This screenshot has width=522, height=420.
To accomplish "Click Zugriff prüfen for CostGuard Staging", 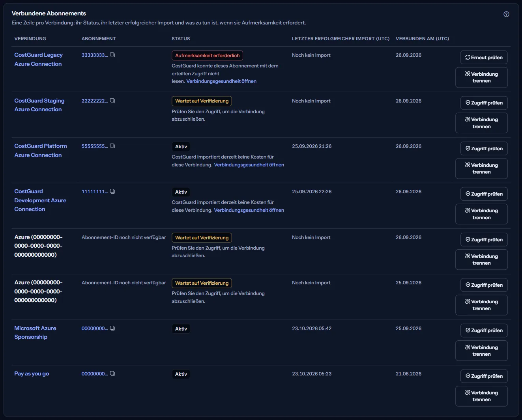I will 484,103.
